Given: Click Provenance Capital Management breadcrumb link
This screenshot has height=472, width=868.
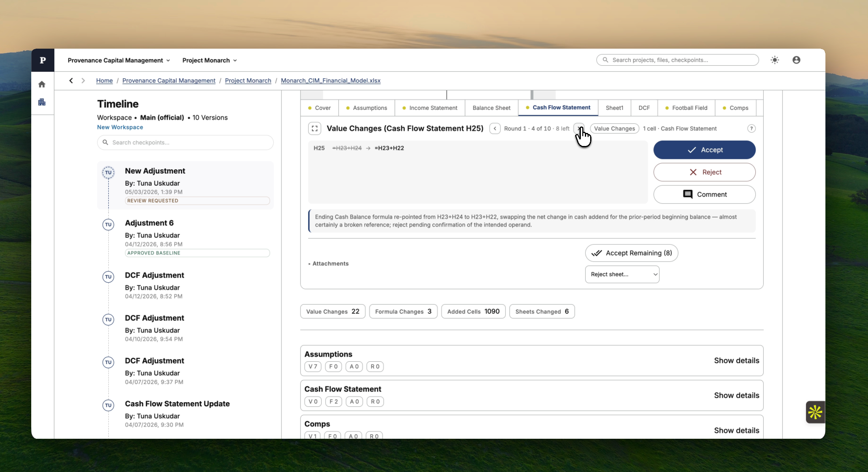Looking at the screenshot, I should click(x=169, y=81).
